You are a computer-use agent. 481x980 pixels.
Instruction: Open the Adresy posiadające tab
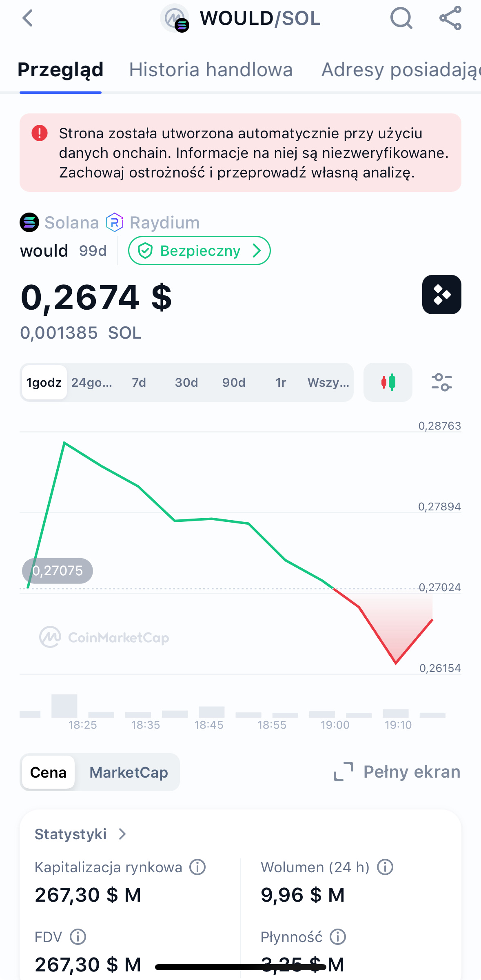coord(400,70)
